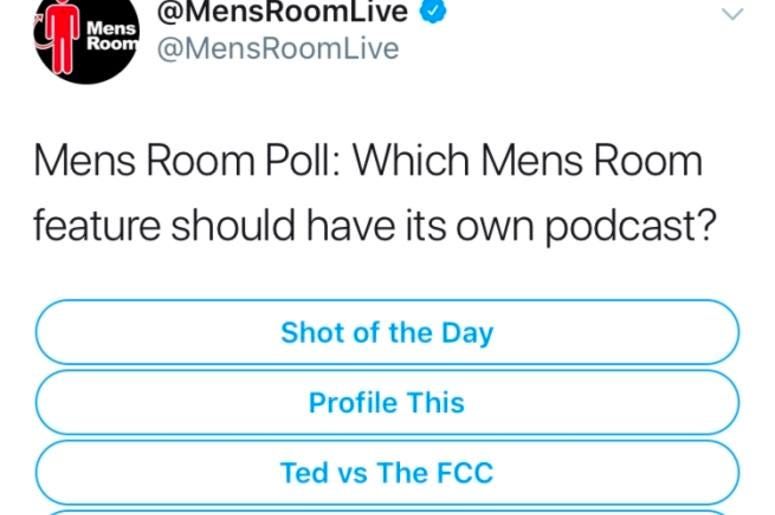This screenshot has height=515, width=775.
Task: Vote for Profile This option
Action: point(387,402)
